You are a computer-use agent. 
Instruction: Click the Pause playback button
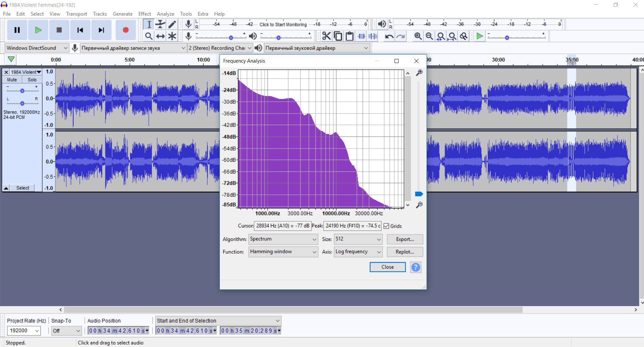[x=17, y=30]
